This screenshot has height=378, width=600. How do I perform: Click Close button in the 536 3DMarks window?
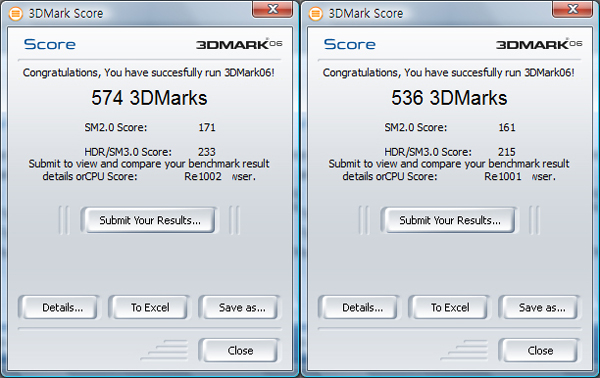(x=540, y=350)
